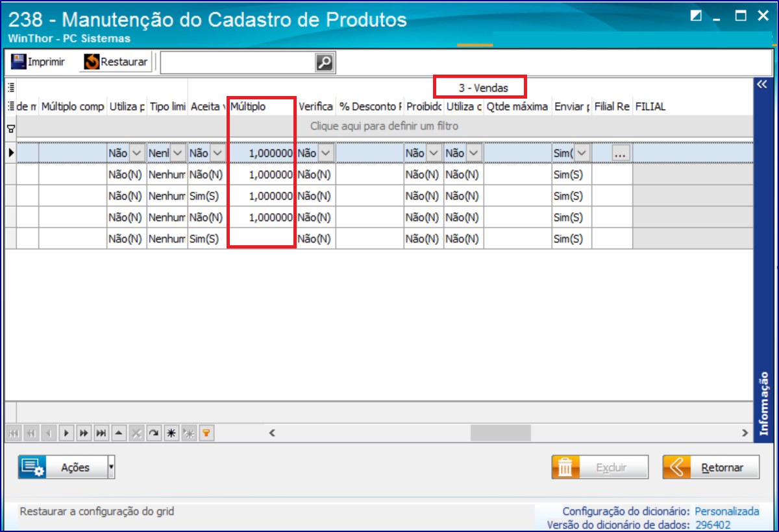The height and width of the screenshot is (532, 779).
Task: Open Personalizada dictionary configuration link
Action: pos(726,511)
